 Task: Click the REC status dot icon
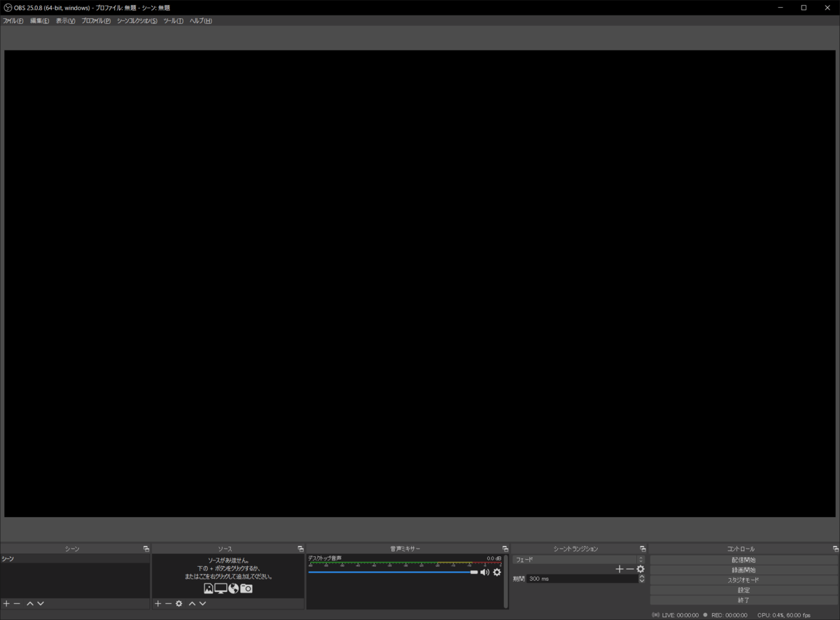pyautogui.click(x=706, y=615)
